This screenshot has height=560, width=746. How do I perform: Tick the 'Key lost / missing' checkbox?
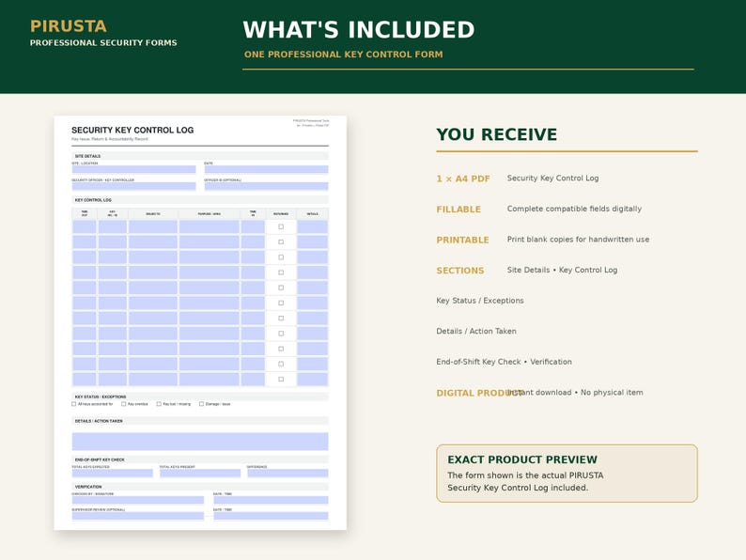(x=159, y=404)
